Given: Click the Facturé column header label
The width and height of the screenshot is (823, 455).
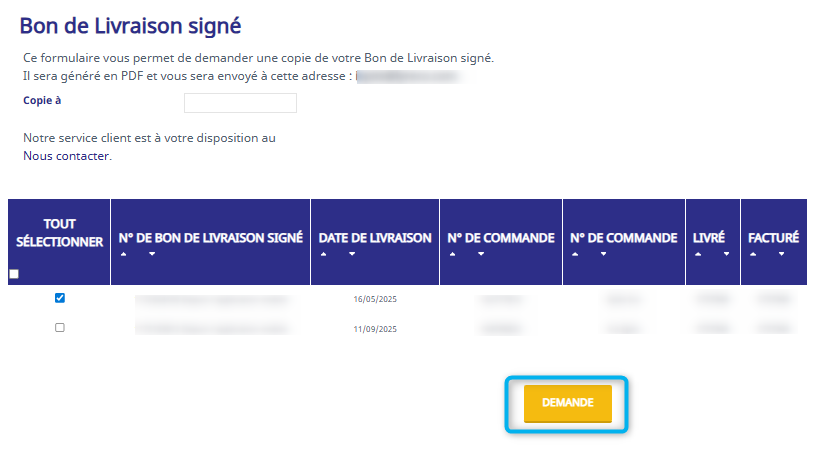Looking at the screenshot, I should click(x=773, y=238).
